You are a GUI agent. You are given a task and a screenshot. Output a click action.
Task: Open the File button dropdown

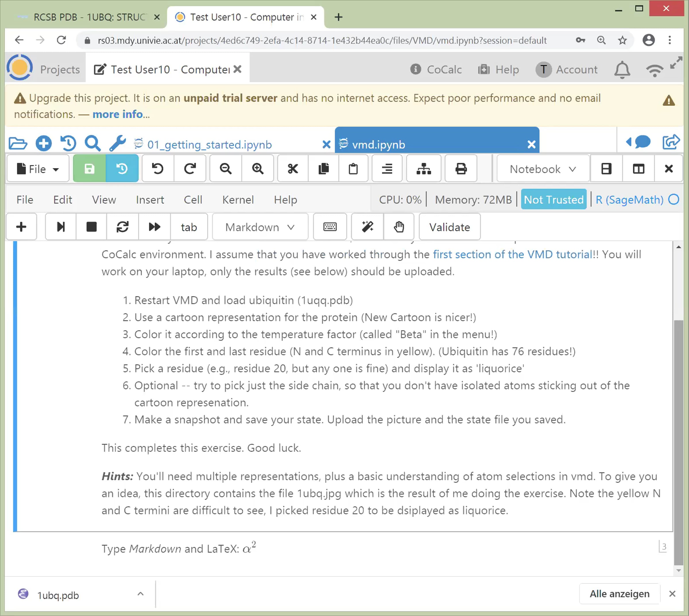pos(38,169)
